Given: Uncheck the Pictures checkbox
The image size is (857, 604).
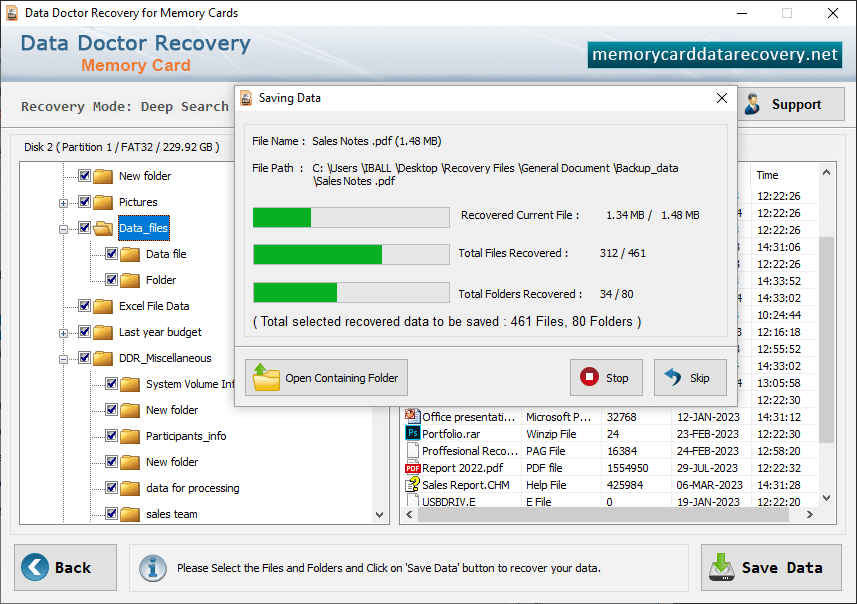Looking at the screenshot, I should coord(84,202).
